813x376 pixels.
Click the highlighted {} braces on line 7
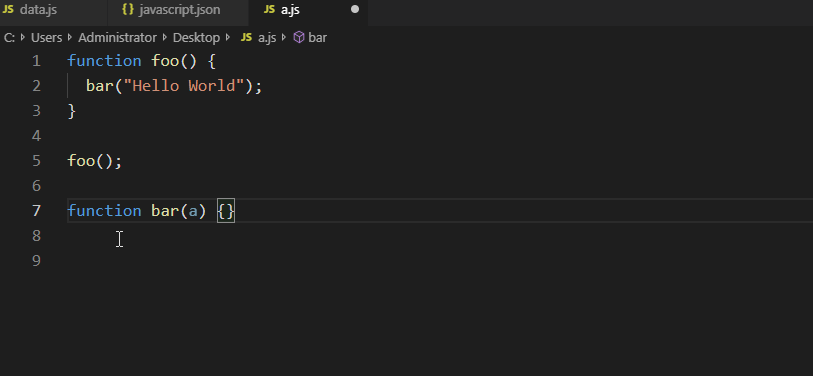pos(226,211)
